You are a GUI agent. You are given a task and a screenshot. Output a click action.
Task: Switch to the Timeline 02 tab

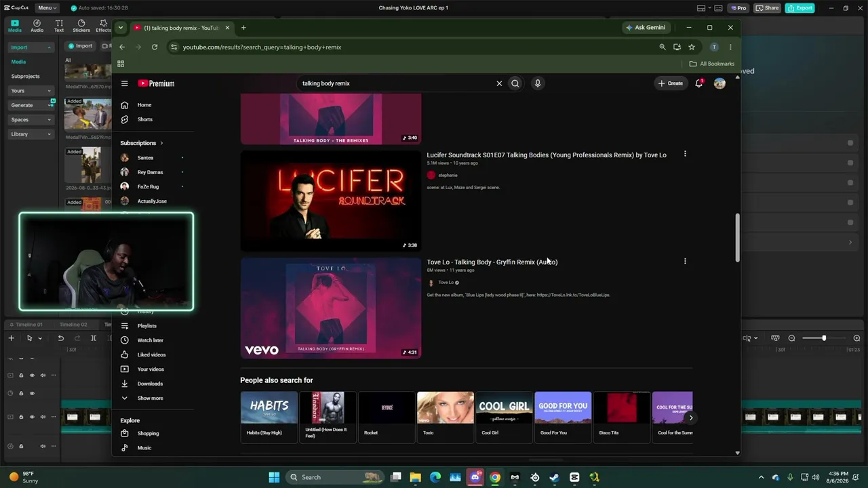click(73, 325)
